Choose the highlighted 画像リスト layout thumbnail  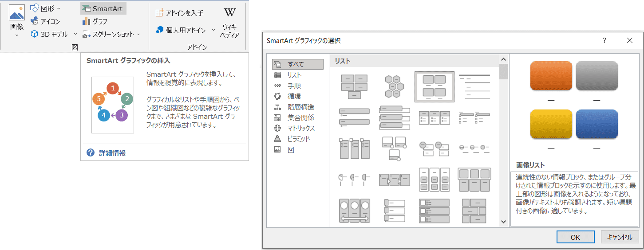coord(434,86)
